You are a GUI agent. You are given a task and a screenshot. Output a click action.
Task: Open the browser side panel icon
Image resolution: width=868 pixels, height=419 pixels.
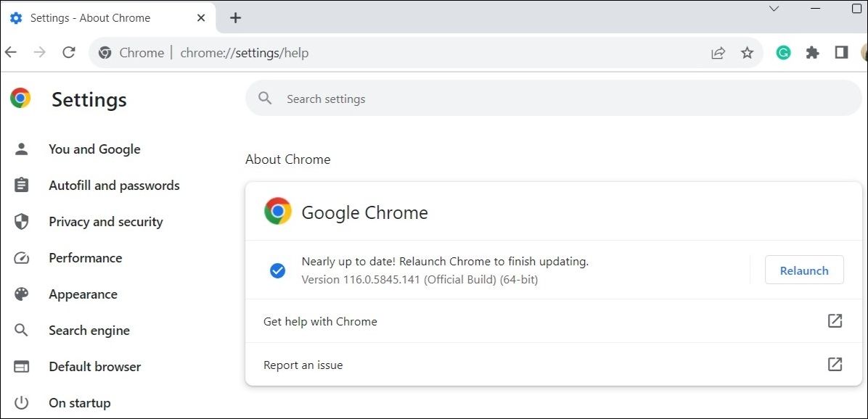840,52
